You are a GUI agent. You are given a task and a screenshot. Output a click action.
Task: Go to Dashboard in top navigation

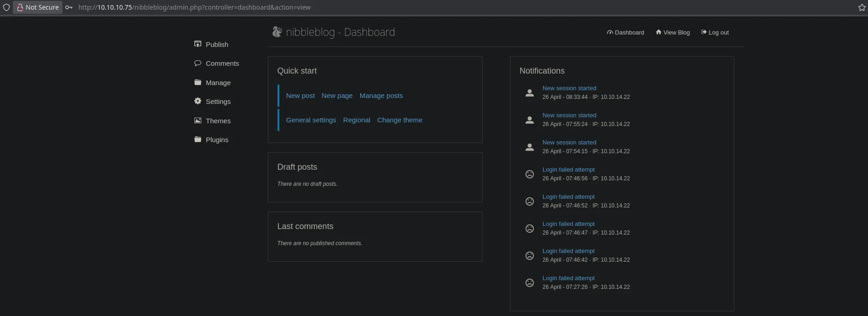[x=625, y=33]
